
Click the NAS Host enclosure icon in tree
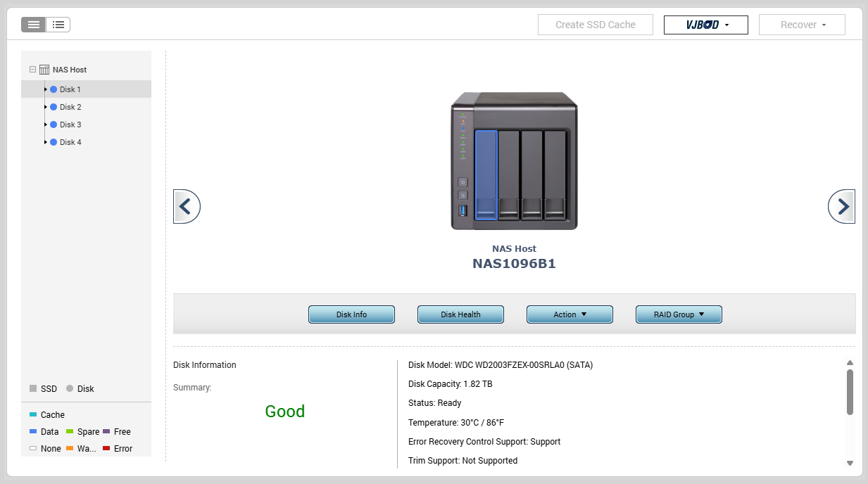coord(44,70)
